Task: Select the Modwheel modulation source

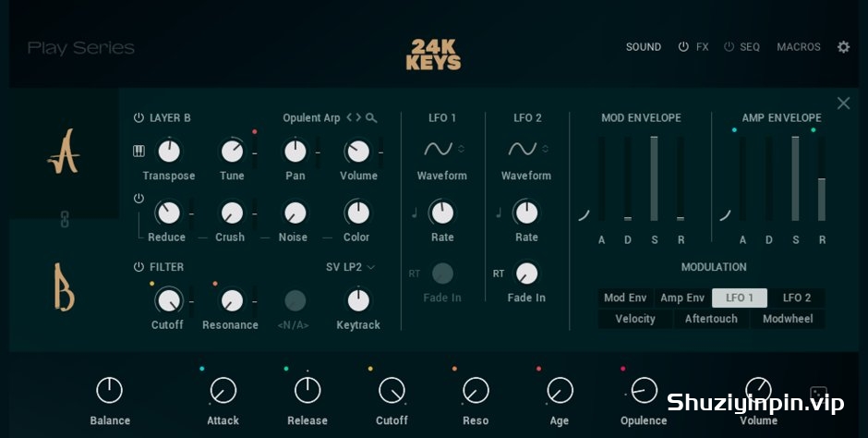Action: coord(787,319)
